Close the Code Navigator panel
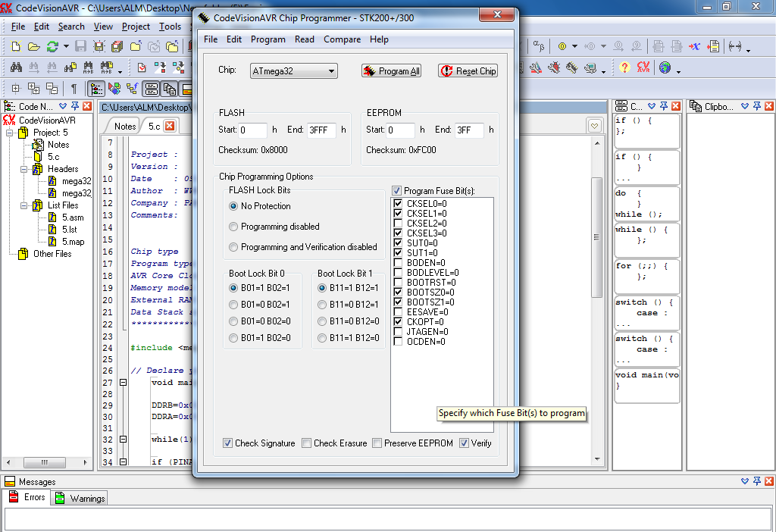776x532 pixels. (x=87, y=106)
